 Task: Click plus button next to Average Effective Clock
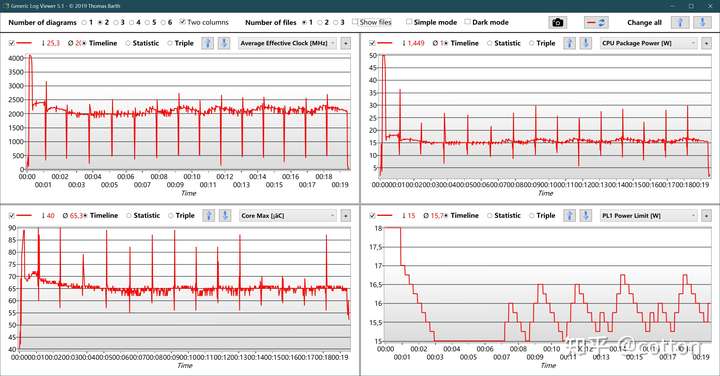[x=345, y=43]
